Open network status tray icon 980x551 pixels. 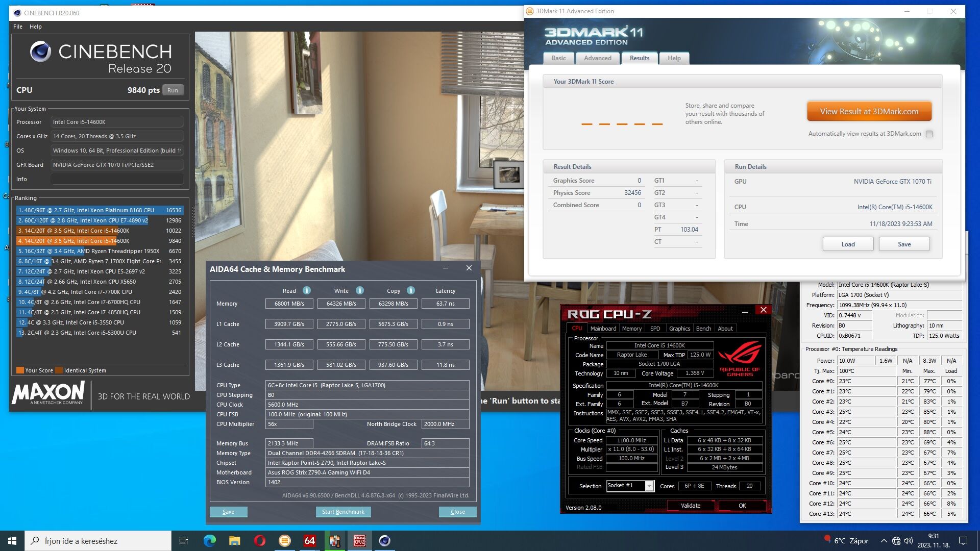click(x=896, y=541)
